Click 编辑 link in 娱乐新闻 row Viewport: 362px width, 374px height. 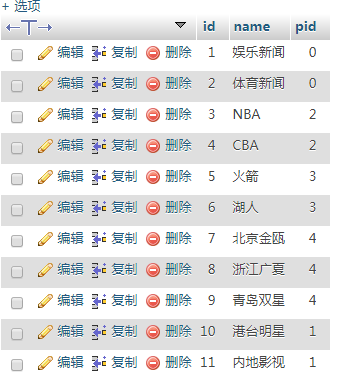coord(70,52)
